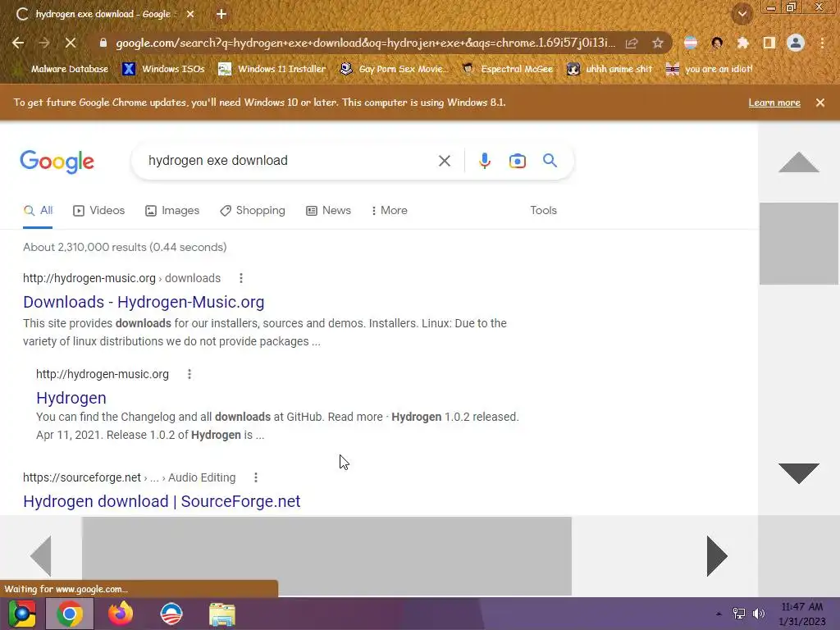Click the horizontal scrollbar left arrow
The height and width of the screenshot is (630, 840).
[x=41, y=556]
